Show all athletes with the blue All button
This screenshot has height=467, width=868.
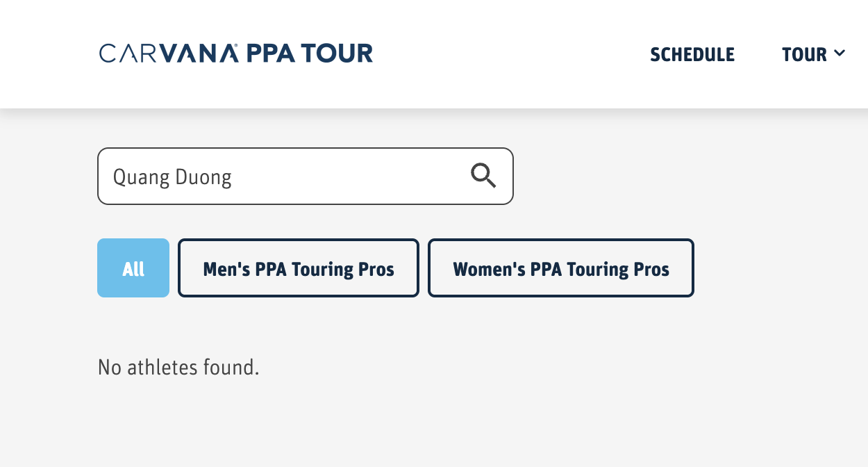tap(133, 268)
